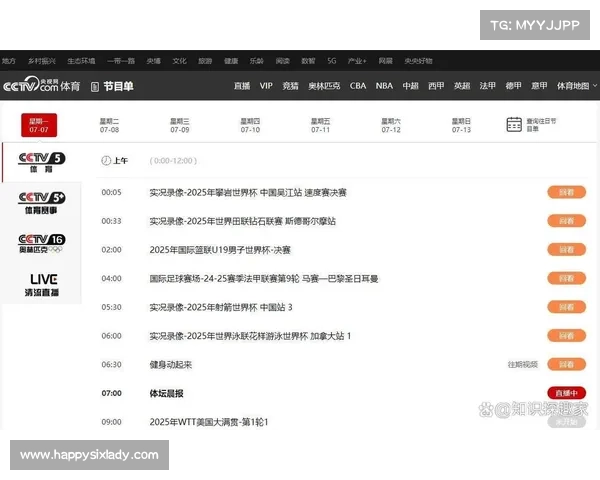Switch to the 星期四 07-10 date tab
Screen dimensions: 600x480
coord(250,126)
